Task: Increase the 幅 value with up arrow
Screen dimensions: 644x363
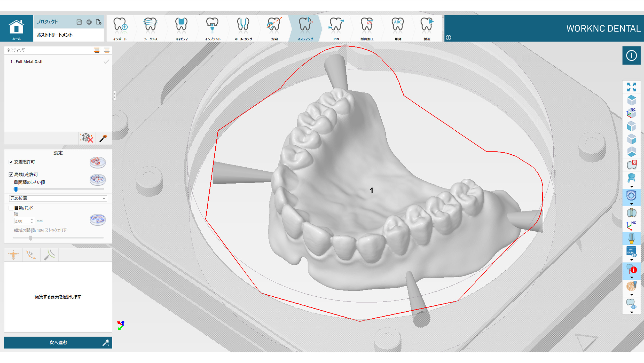Action: 32,219
